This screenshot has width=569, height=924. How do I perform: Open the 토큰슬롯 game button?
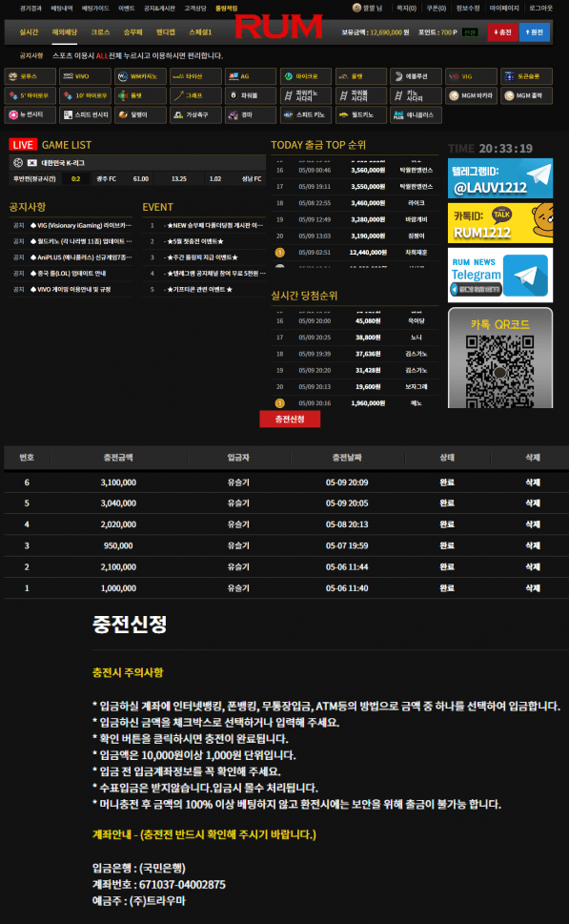point(527,76)
